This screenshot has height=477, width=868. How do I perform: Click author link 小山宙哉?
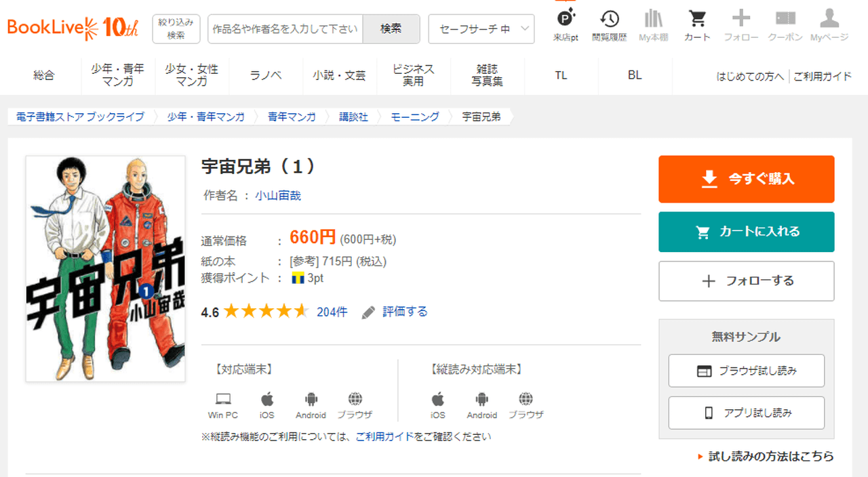pos(278,196)
